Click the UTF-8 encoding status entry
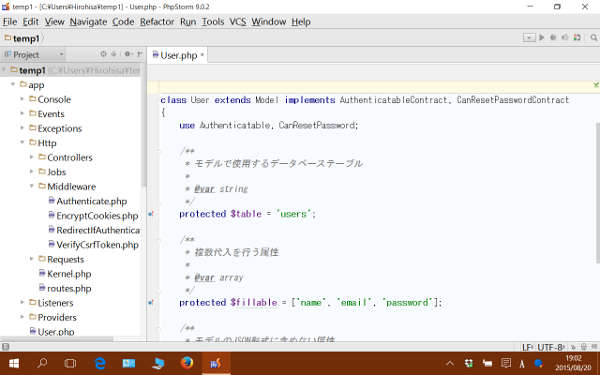This screenshot has height=375, width=600. pos(550,347)
